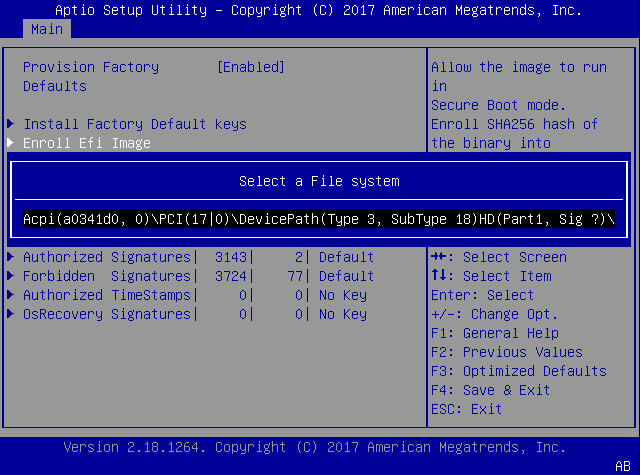Image resolution: width=640 pixels, height=475 pixels.
Task: Open Install Factory Default keys submenu
Action: pos(135,124)
